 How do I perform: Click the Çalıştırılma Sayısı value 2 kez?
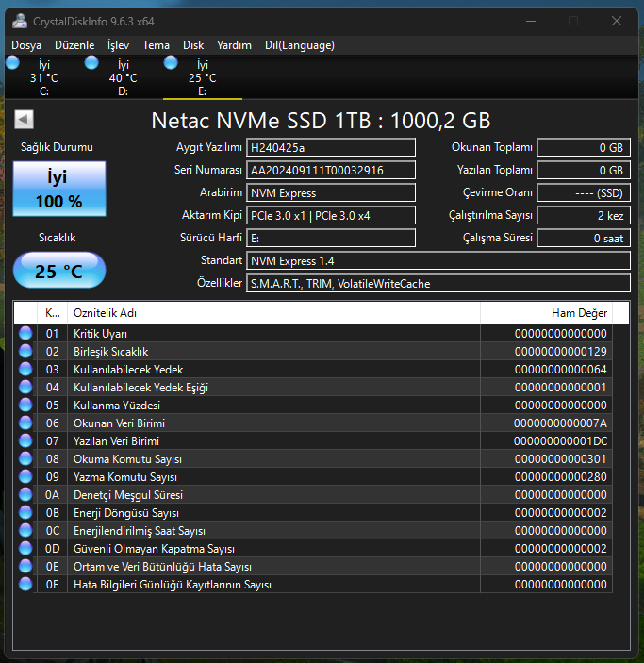coord(584,215)
